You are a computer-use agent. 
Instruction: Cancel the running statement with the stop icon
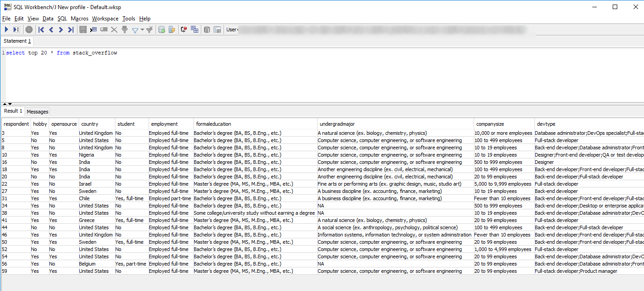(29, 30)
